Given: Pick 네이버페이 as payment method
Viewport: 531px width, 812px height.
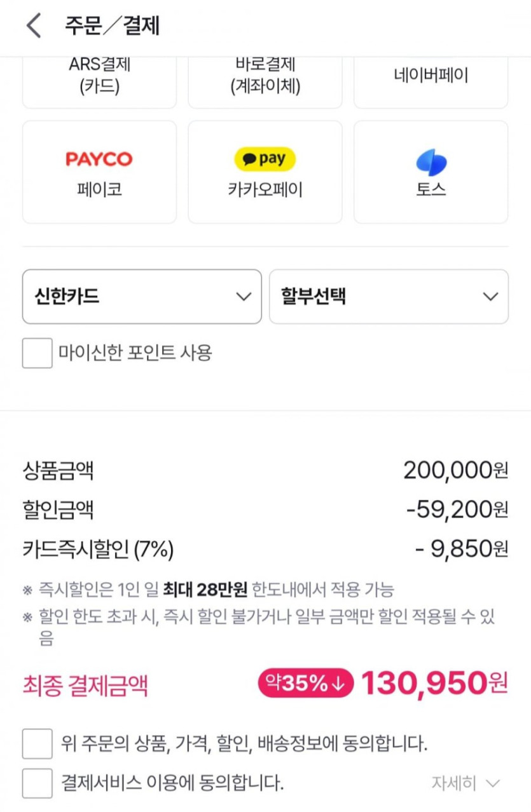Looking at the screenshot, I should pyautogui.click(x=431, y=78).
